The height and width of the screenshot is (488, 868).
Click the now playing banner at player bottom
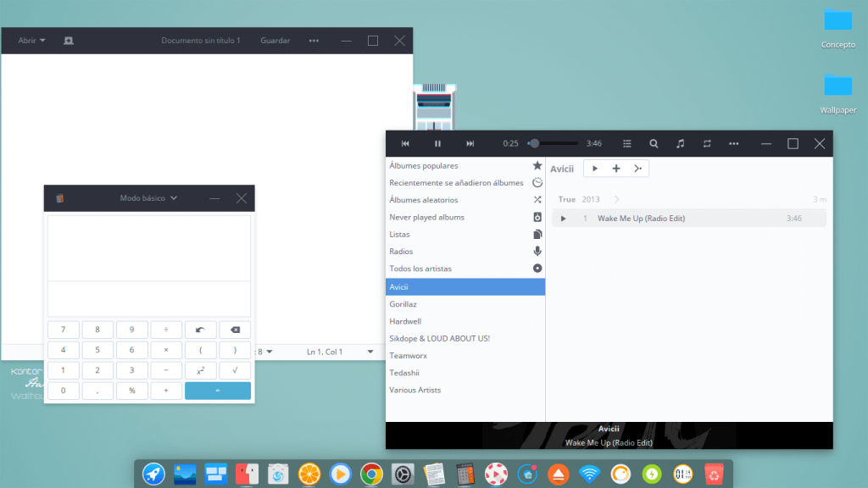click(x=609, y=435)
